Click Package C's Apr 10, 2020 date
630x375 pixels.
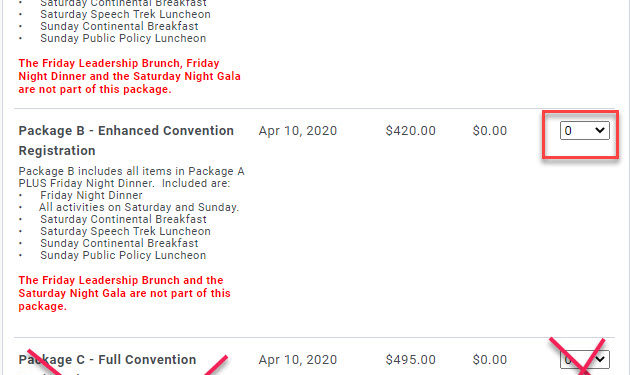pyautogui.click(x=298, y=360)
